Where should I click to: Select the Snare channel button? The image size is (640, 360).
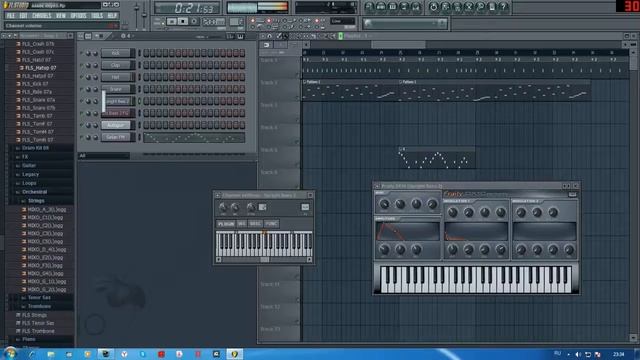[x=116, y=89]
